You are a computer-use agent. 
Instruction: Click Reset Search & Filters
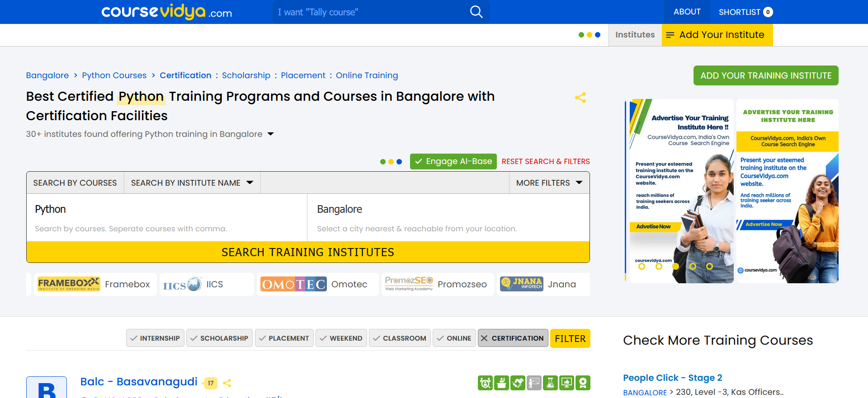[x=546, y=162]
